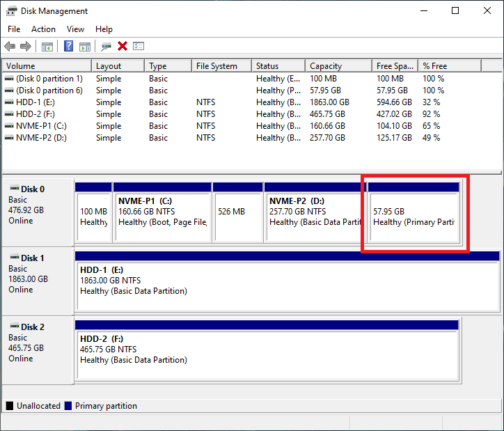This screenshot has width=504, height=431.
Task: Select the NVME-P1 (C:) volume drive icon
Action: 9,126
